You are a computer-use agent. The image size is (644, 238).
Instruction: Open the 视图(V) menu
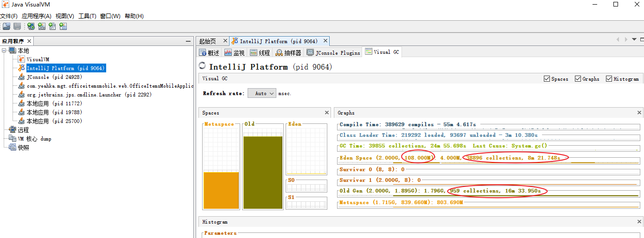[x=65, y=16]
